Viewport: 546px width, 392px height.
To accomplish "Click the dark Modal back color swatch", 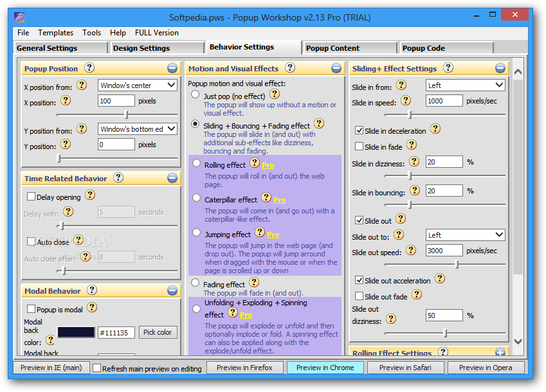I will (x=76, y=332).
